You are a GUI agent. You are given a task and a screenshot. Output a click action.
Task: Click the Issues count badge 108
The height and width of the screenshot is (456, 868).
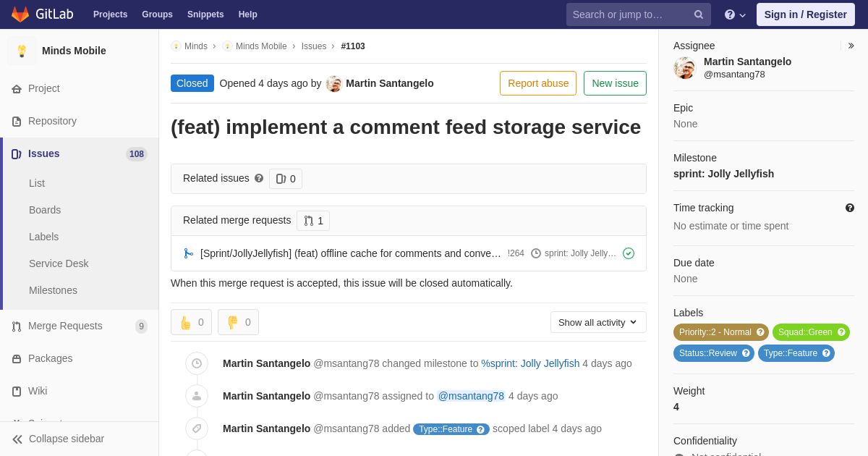137,154
